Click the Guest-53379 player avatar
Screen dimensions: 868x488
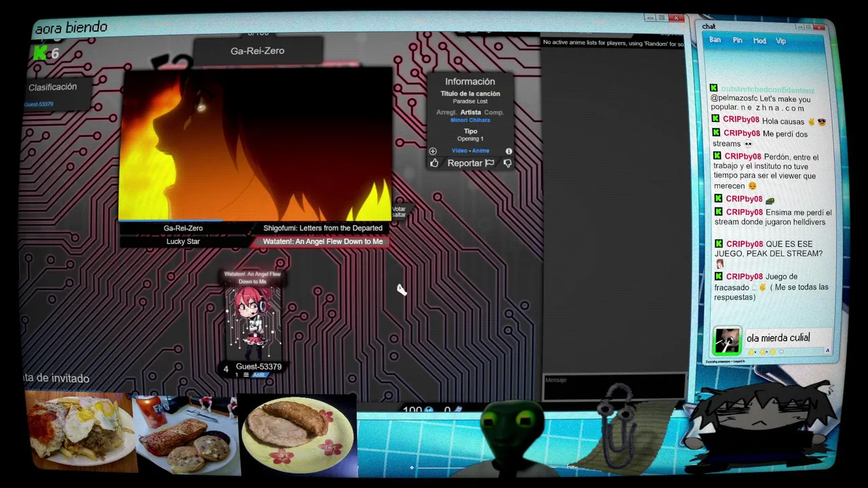click(253, 323)
